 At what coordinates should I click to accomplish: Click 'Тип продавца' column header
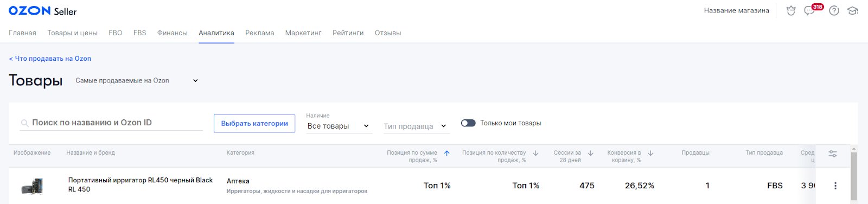[764, 153]
